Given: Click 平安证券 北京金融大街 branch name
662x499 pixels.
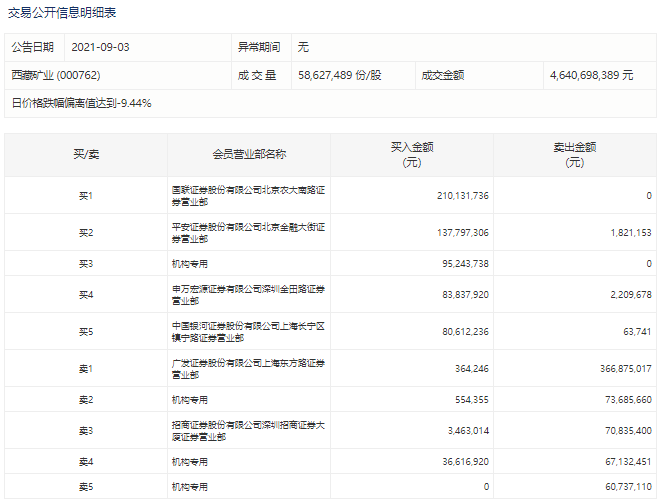Looking at the screenshot, I should point(248,233).
